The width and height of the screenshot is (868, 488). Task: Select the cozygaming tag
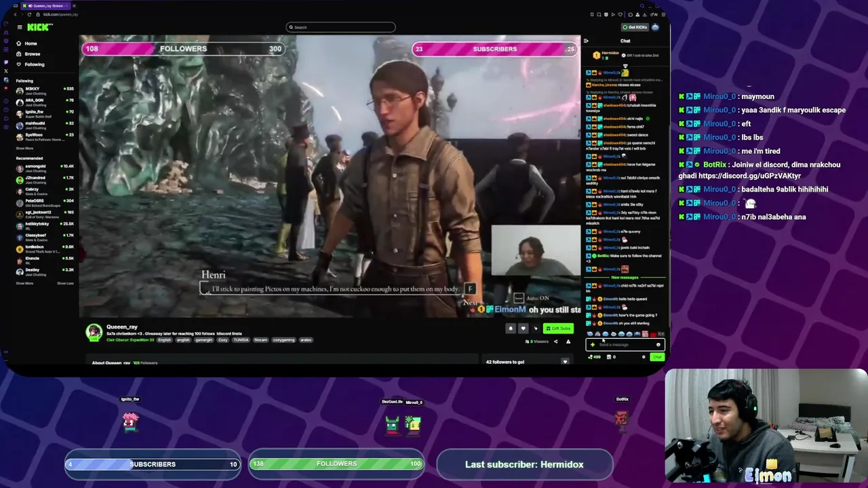[x=283, y=340]
